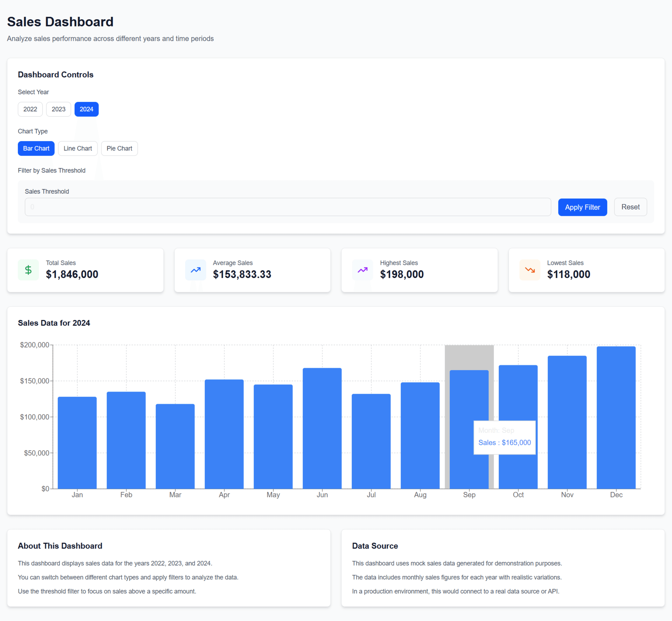Click the $0 y-axis label

pyautogui.click(x=45, y=489)
